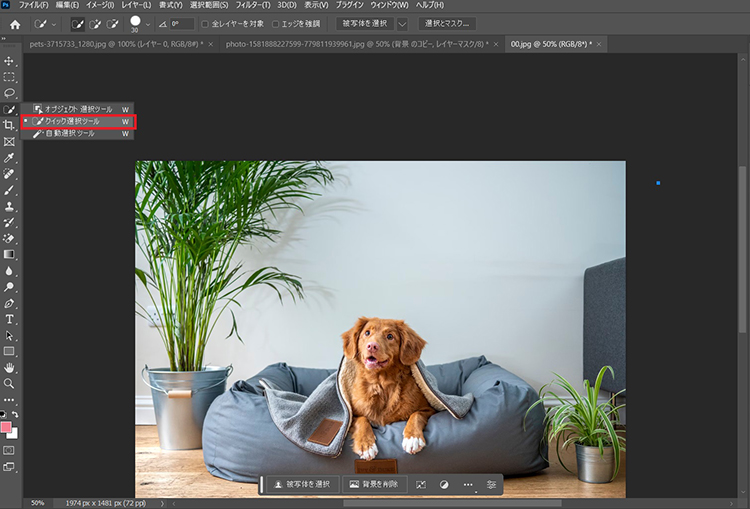Open the brush options picker dropdown
Viewport: 750px width, 509px height.
[148, 24]
